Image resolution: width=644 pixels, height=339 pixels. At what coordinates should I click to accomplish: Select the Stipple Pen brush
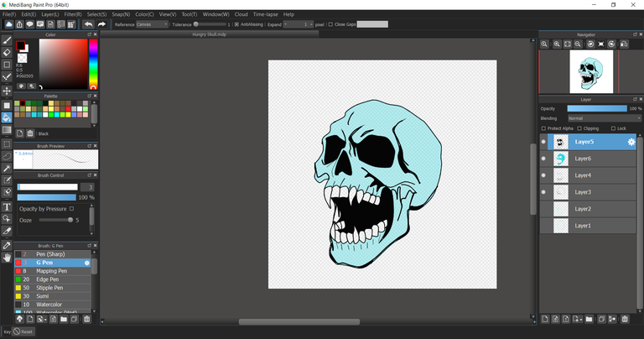(x=53, y=288)
